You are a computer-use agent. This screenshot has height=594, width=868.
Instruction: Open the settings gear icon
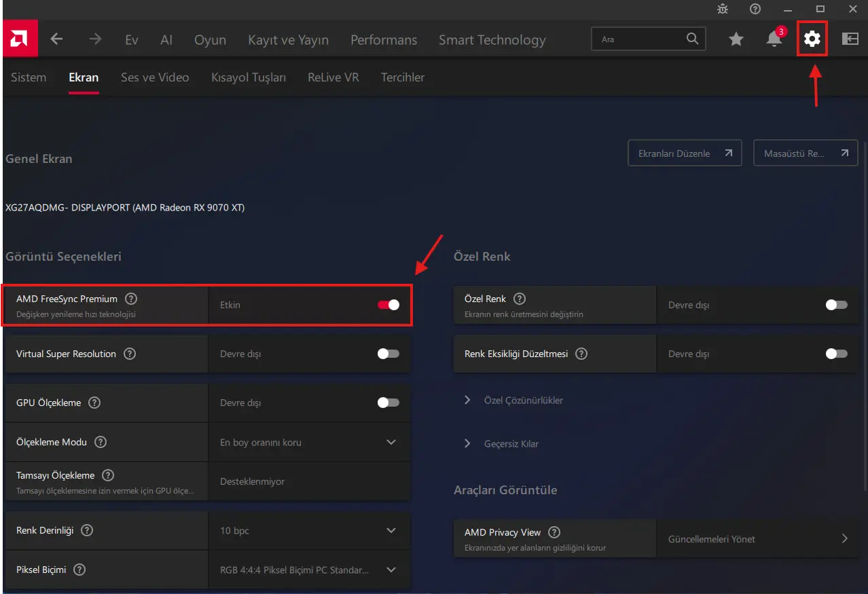812,39
